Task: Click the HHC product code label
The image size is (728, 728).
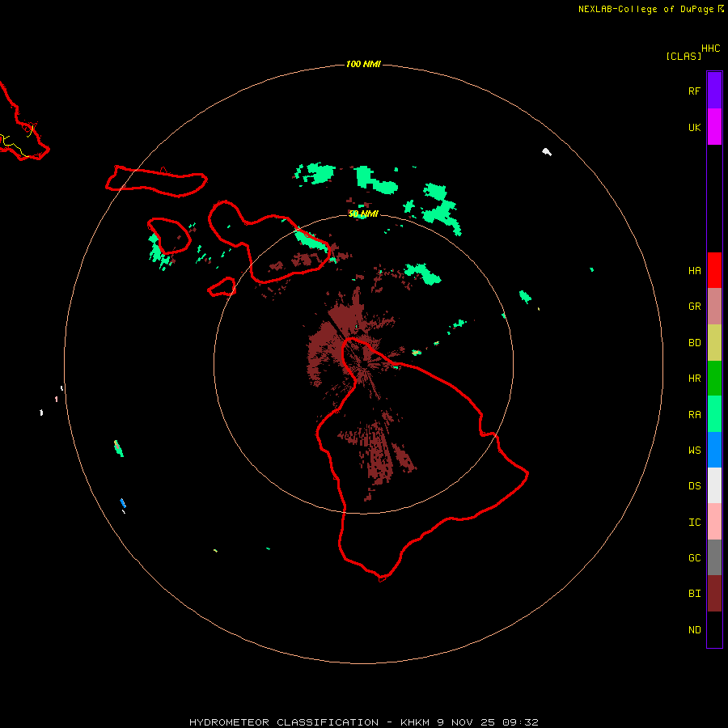Action: (710, 49)
